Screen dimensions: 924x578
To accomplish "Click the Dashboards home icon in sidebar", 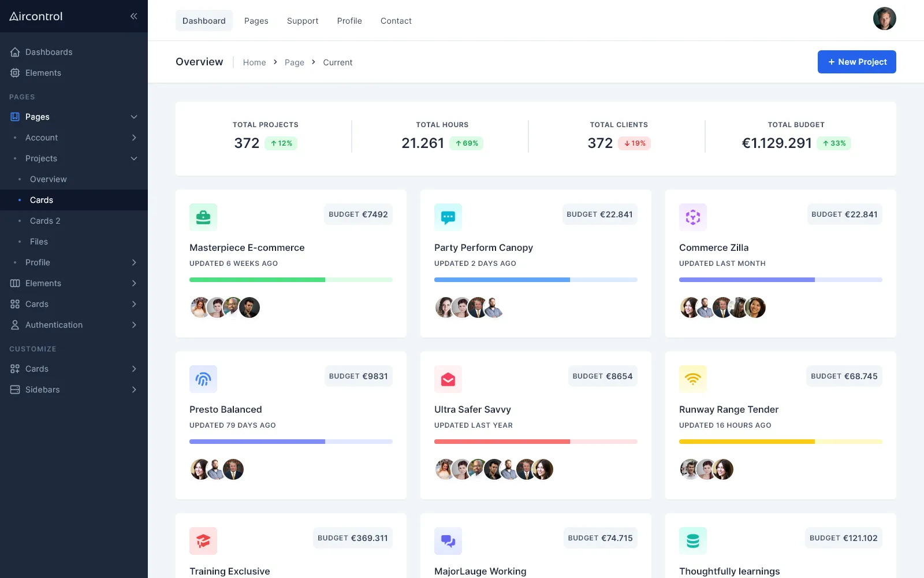I will coord(15,52).
